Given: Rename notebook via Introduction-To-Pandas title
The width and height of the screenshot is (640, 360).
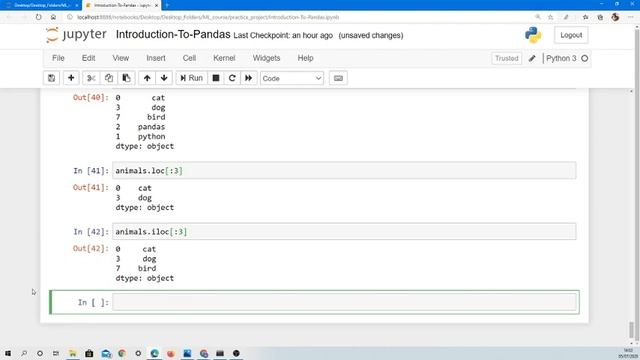Looking at the screenshot, I should coord(173,35).
